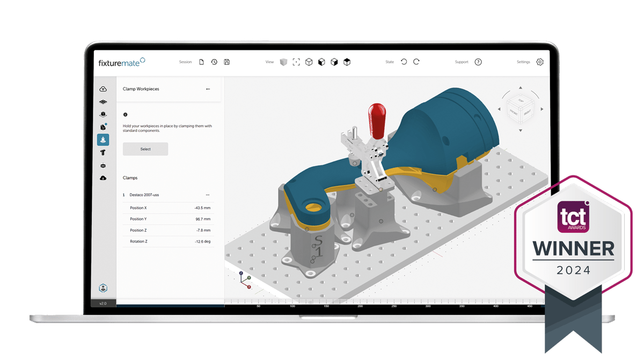Open the user profile icon at the sidebar bottom

pyautogui.click(x=103, y=288)
